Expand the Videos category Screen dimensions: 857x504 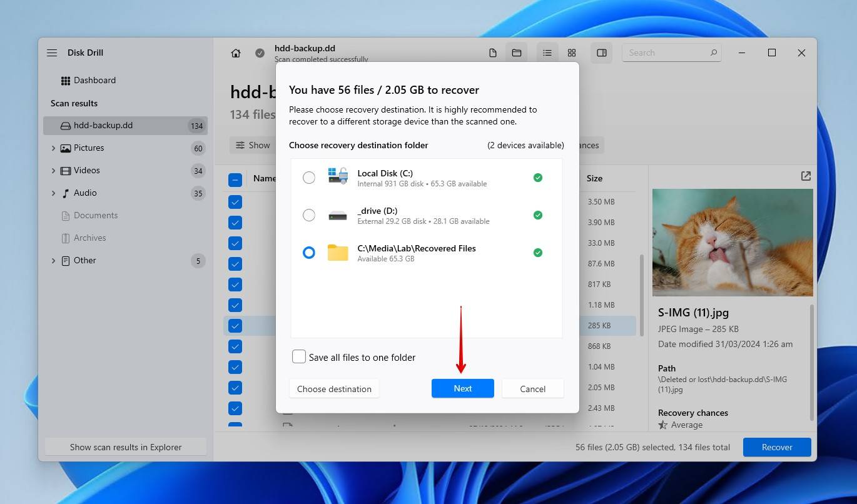[53, 171]
